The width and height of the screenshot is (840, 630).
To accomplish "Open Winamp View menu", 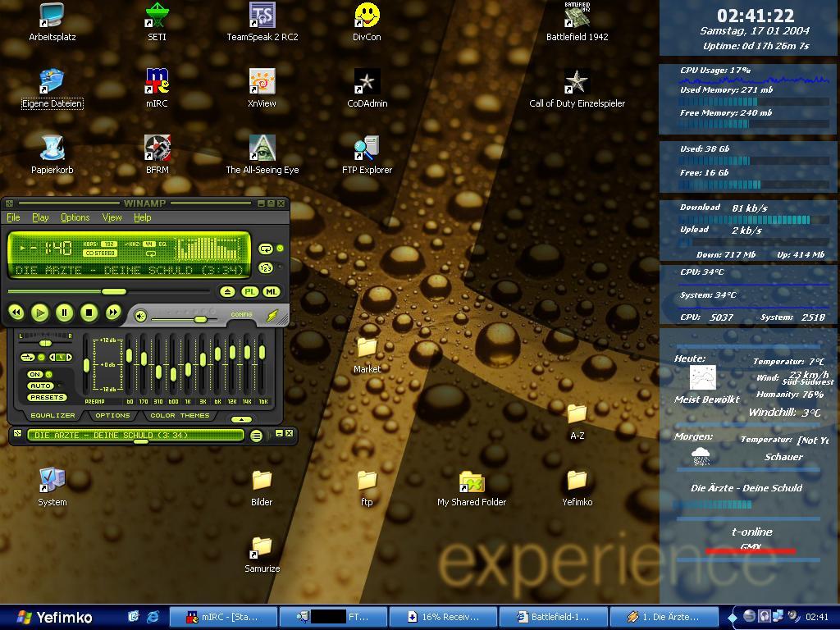I will click(x=112, y=217).
